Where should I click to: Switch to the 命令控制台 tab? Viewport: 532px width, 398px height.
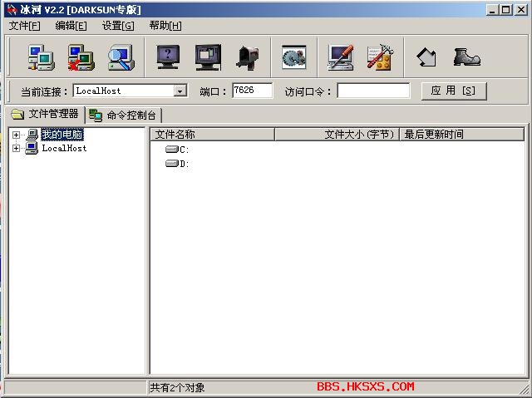pos(123,115)
